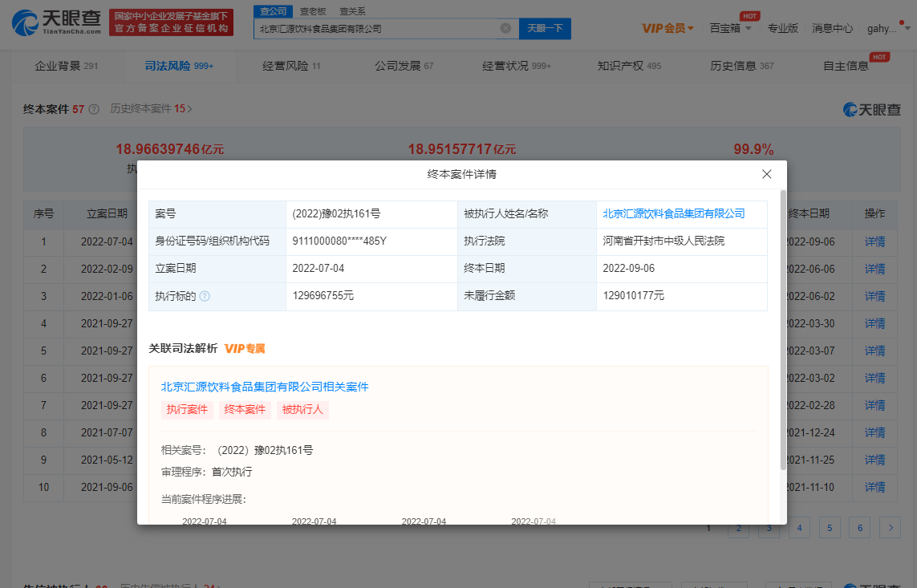Open 详情 for row 6
Screen dimensions: 917x588
[x=875, y=378]
